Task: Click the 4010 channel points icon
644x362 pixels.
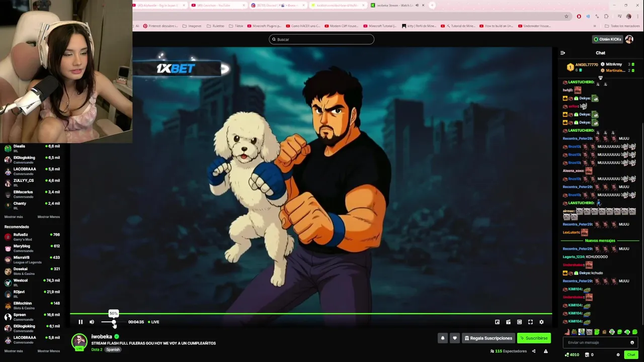Action: 572,354
